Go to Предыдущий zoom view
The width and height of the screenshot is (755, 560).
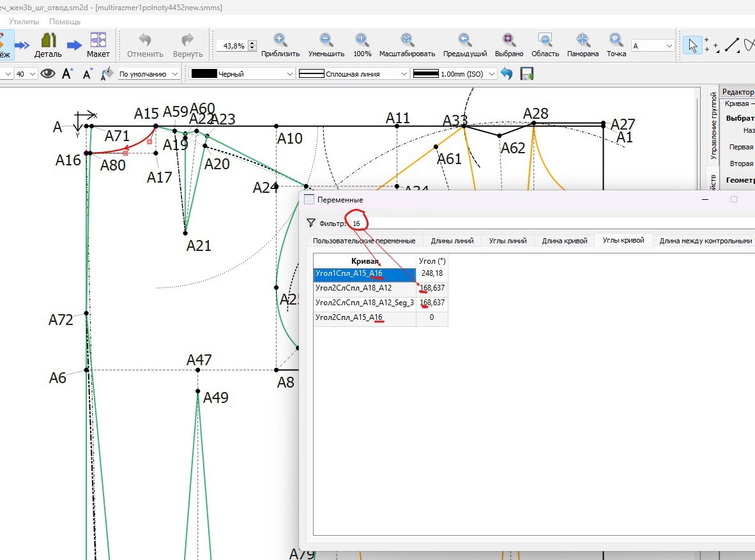(464, 45)
